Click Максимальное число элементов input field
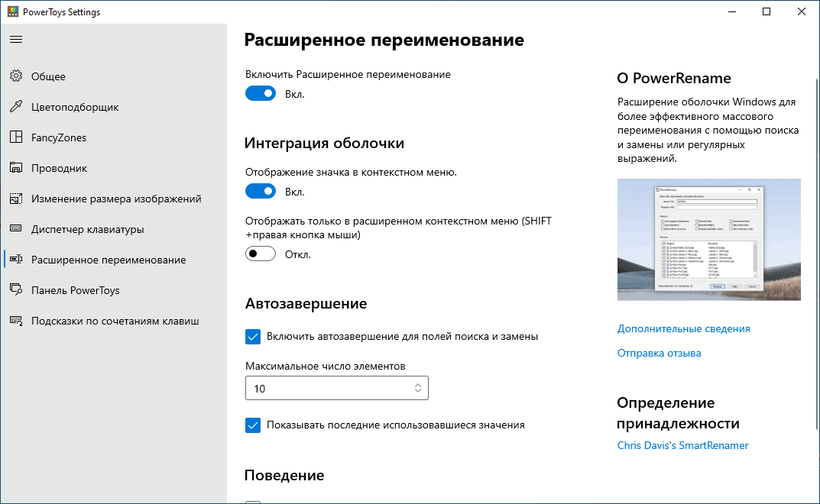The image size is (820, 504). pos(337,388)
